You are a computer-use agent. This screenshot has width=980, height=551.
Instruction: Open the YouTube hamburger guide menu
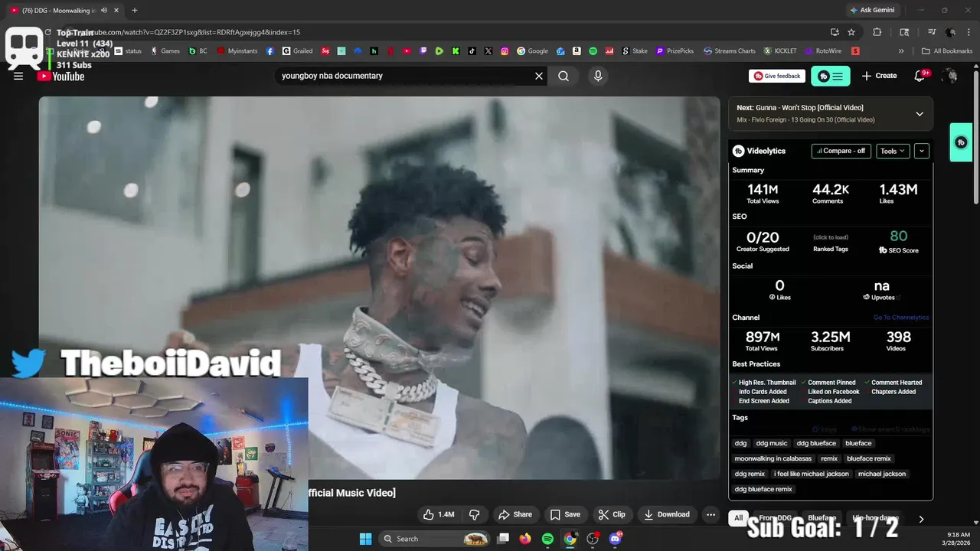click(x=18, y=76)
